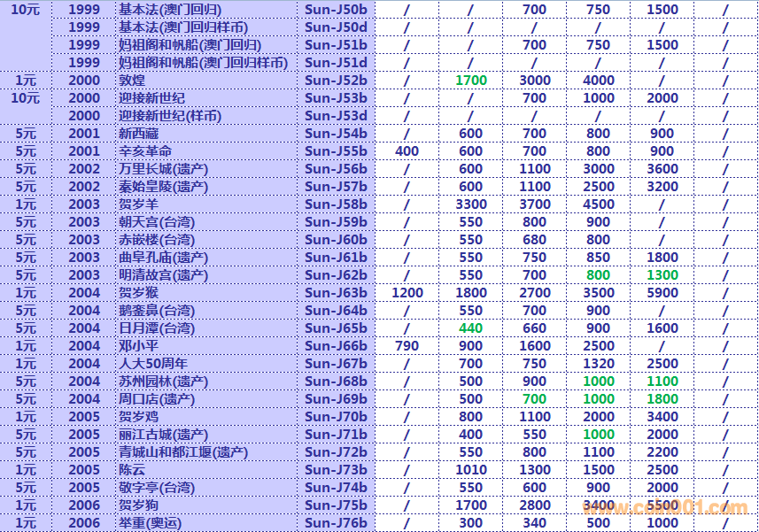Click the green 440 price value

[x=470, y=328]
